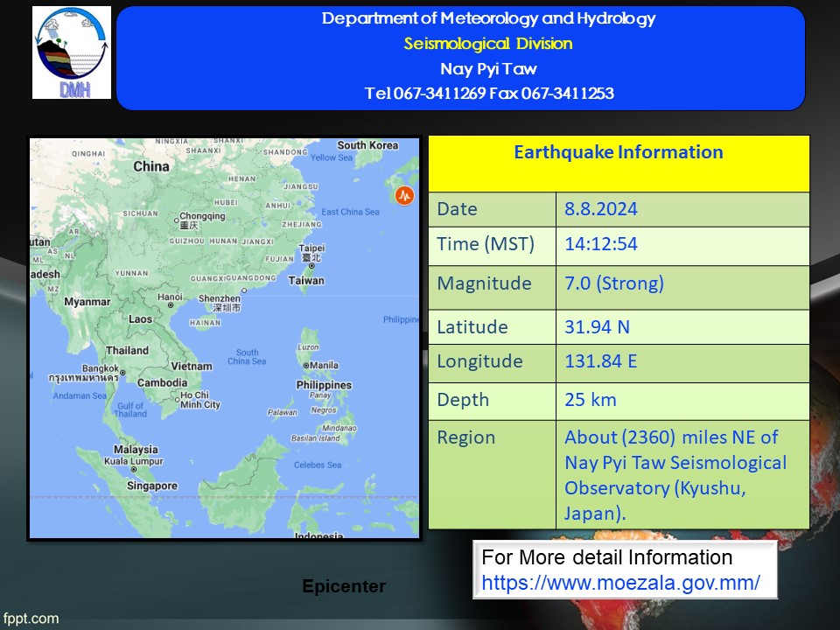
Task: Click the 'Malaysia' label on the map
Action: coord(136,450)
